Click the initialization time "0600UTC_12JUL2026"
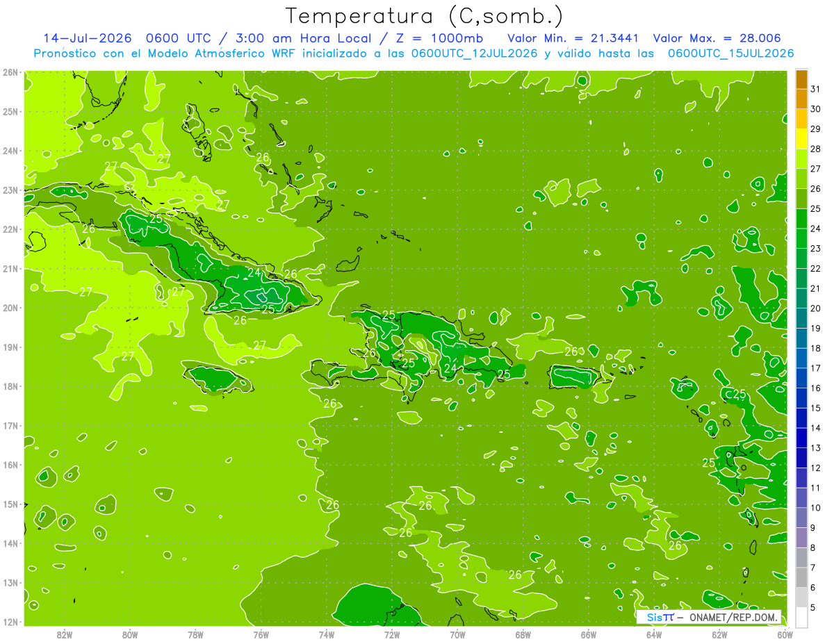This screenshot has width=834, height=644. (x=474, y=53)
